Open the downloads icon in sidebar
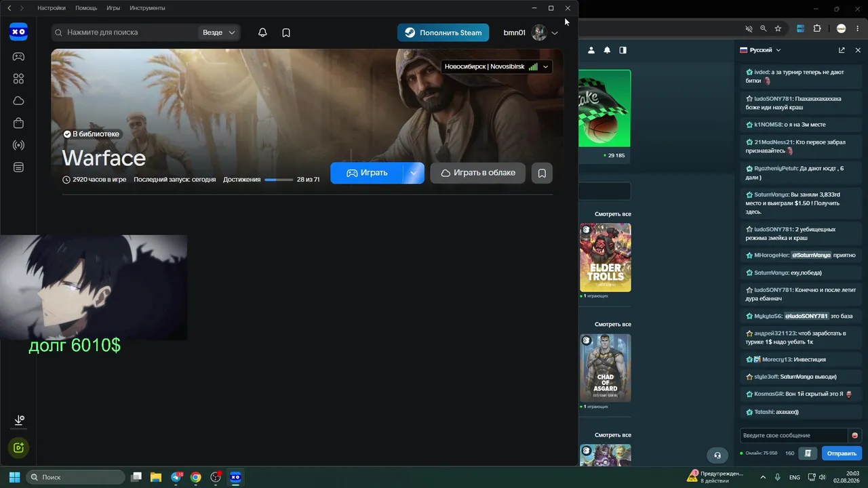The width and height of the screenshot is (868, 488). click(x=18, y=421)
